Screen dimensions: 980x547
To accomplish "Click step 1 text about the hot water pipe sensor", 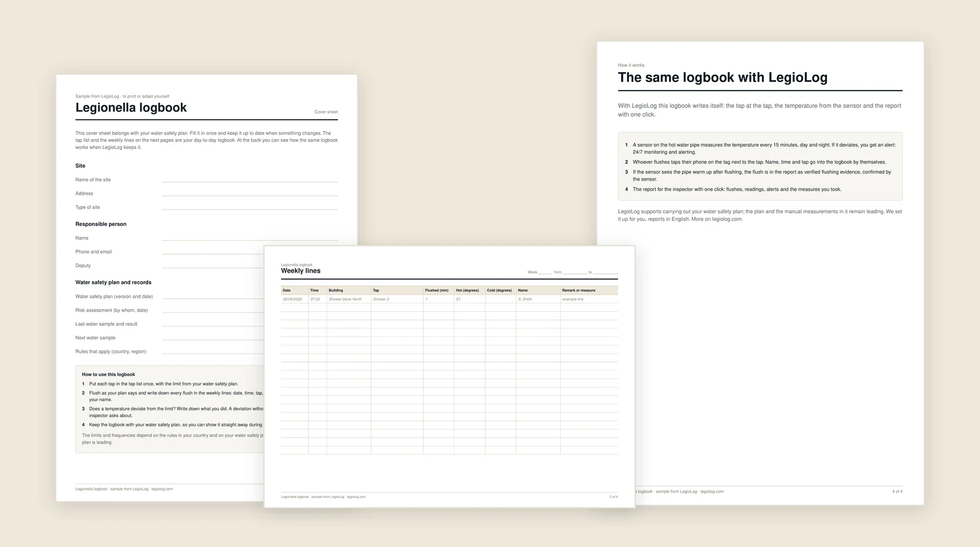I will (x=764, y=149).
